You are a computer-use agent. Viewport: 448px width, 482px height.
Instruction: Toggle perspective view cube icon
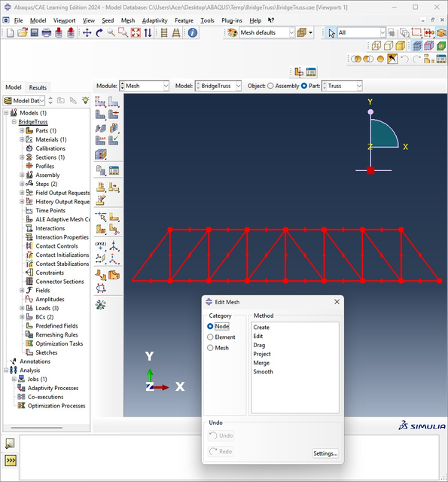302,32
